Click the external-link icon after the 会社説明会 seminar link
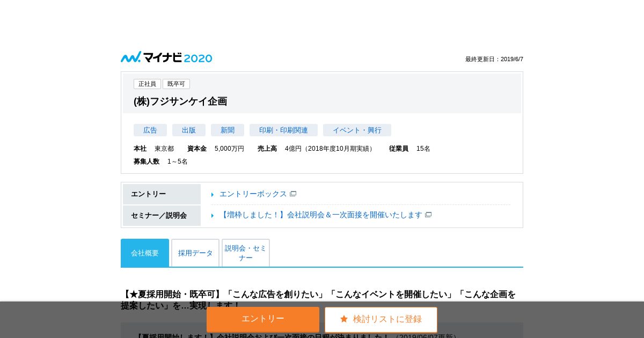The width and height of the screenshot is (644, 338). click(428, 215)
